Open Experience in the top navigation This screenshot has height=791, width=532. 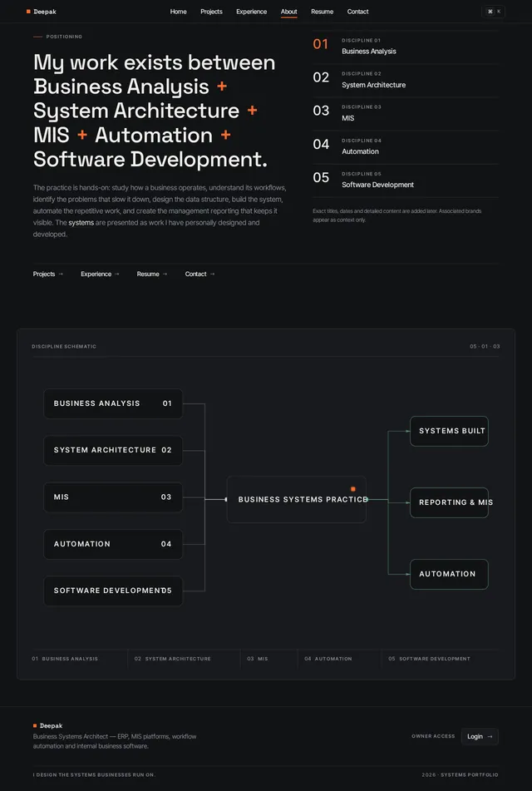tap(252, 12)
